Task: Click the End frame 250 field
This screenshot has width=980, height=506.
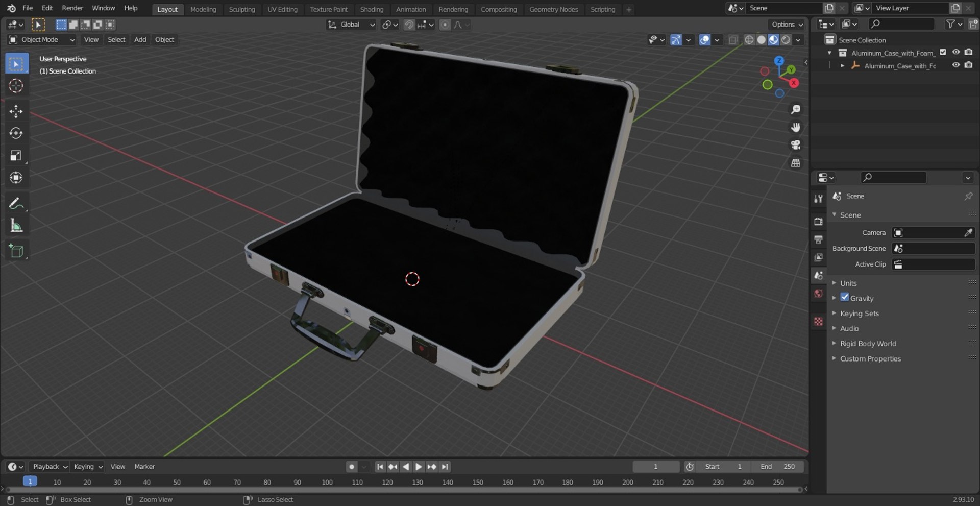Action: (x=777, y=467)
